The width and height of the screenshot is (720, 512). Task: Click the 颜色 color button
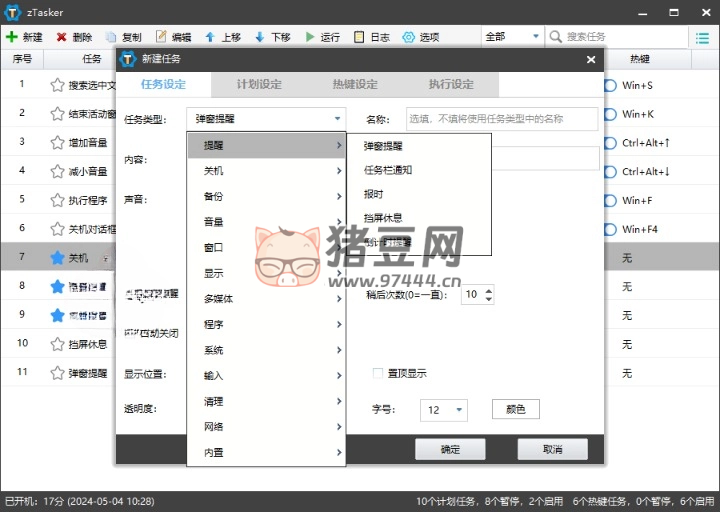515,409
